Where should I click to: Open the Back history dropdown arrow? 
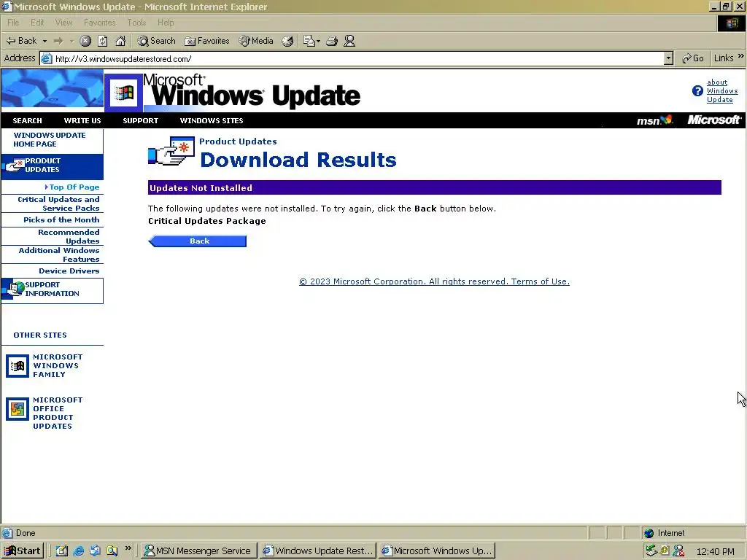pos(44,42)
